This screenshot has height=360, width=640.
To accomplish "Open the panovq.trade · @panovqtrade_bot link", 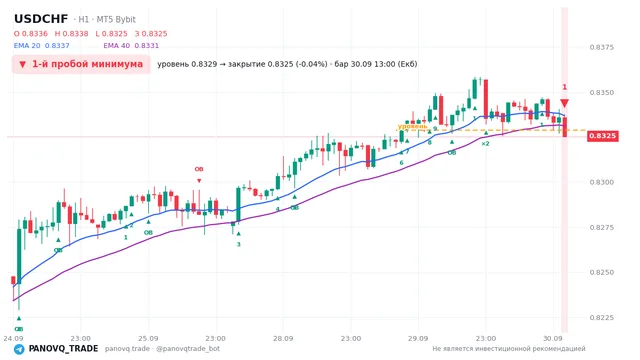I will (x=162, y=349).
